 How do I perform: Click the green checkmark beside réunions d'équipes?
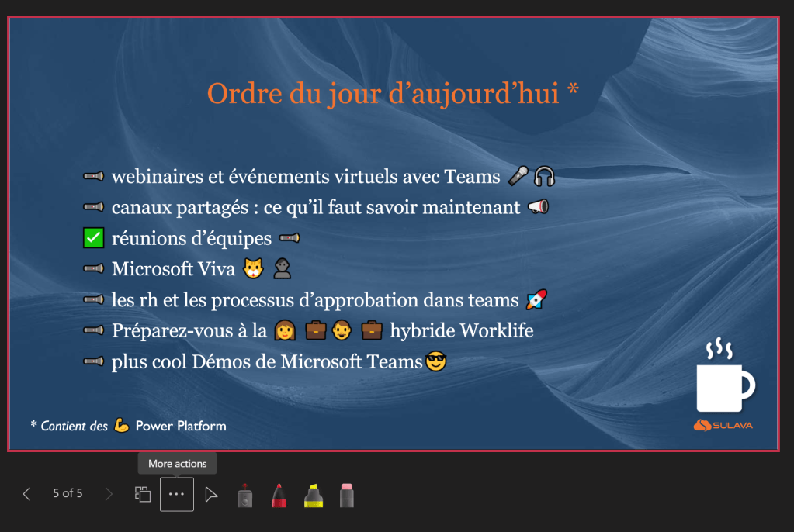[x=93, y=238]
